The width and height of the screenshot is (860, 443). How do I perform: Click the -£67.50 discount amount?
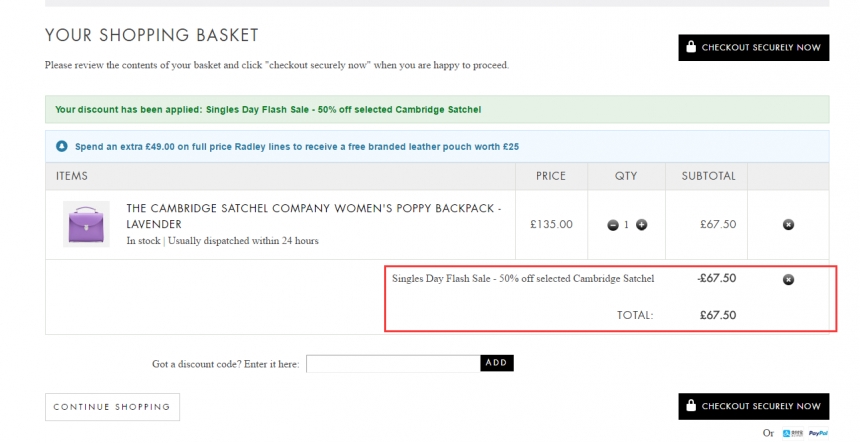[x=717, y=279]
